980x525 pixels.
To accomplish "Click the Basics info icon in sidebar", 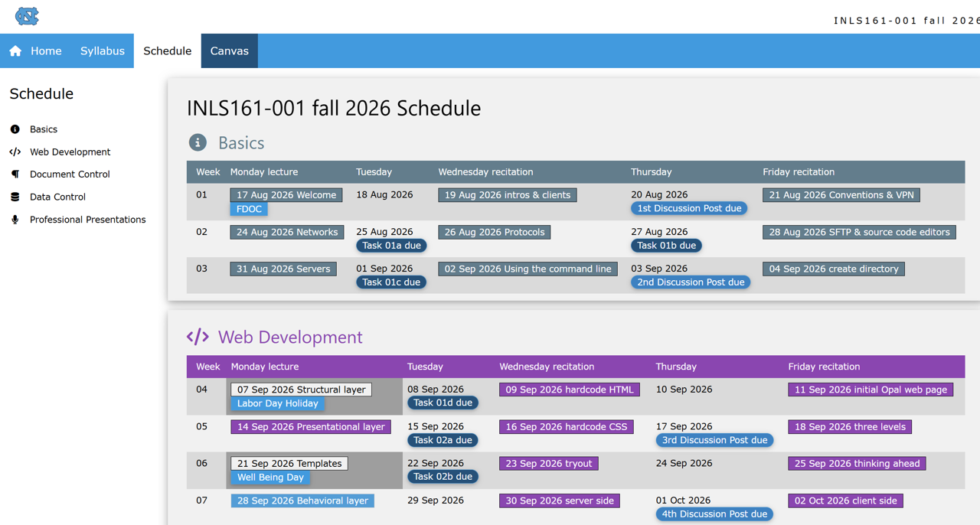I will 15,129.
